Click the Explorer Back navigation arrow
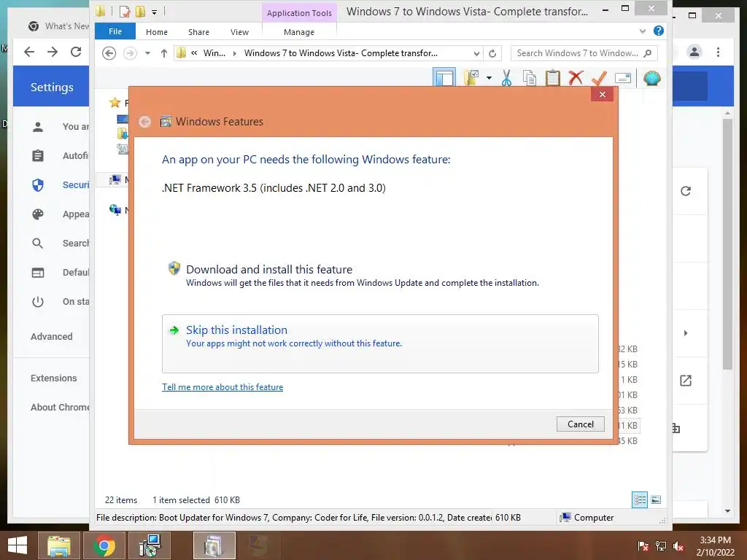 (x=109, y=53)
